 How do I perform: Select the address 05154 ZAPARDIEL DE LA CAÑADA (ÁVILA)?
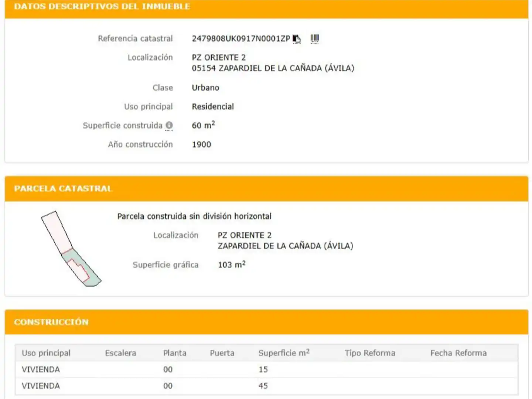coord(273,68)
